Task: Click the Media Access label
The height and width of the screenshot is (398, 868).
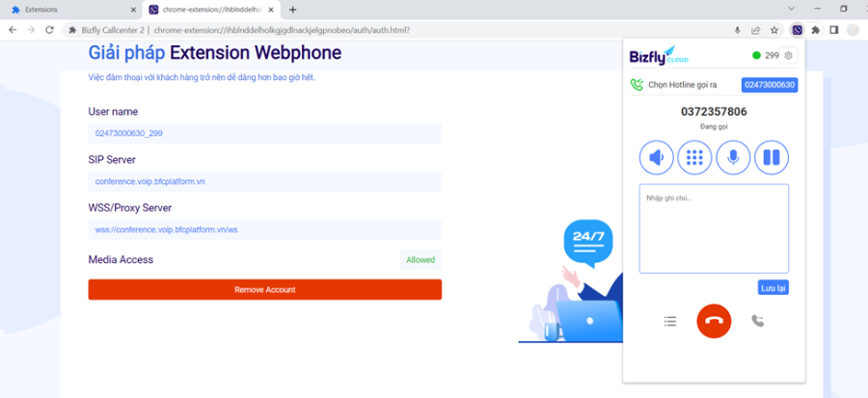Action: (x=121, y=259)
